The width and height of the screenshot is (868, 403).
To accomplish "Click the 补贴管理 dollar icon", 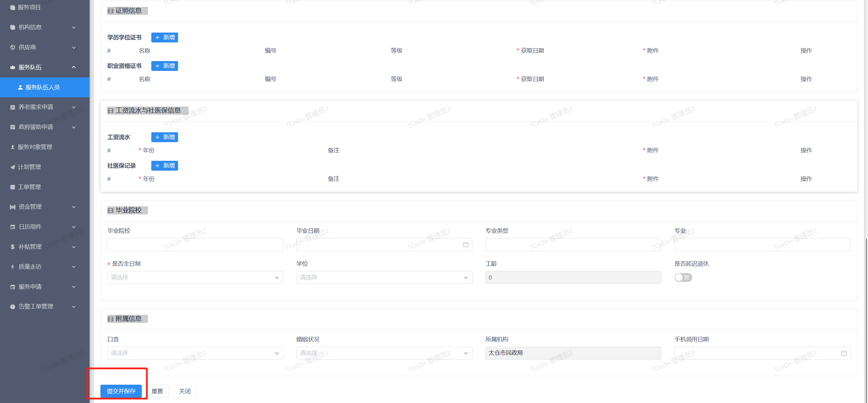I will [13, 247].
